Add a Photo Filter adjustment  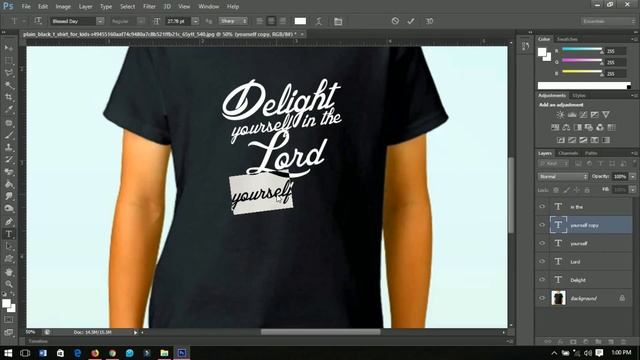(589, 127)
